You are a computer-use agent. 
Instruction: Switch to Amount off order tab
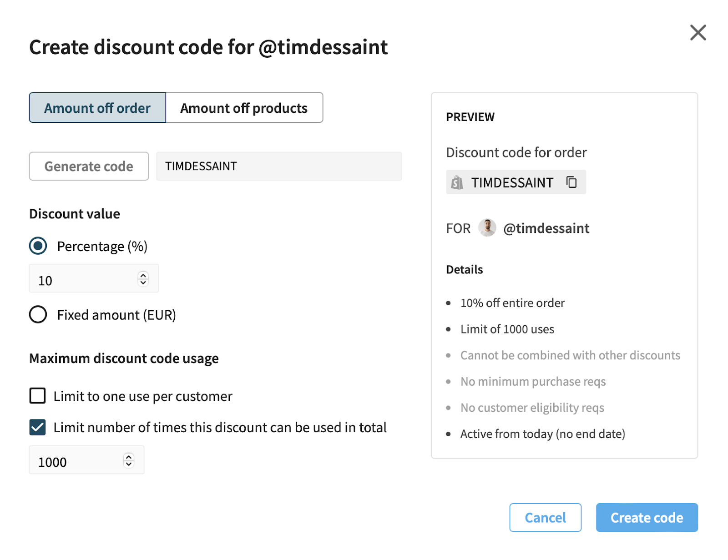pyautogui.click(x=97, y=108)
